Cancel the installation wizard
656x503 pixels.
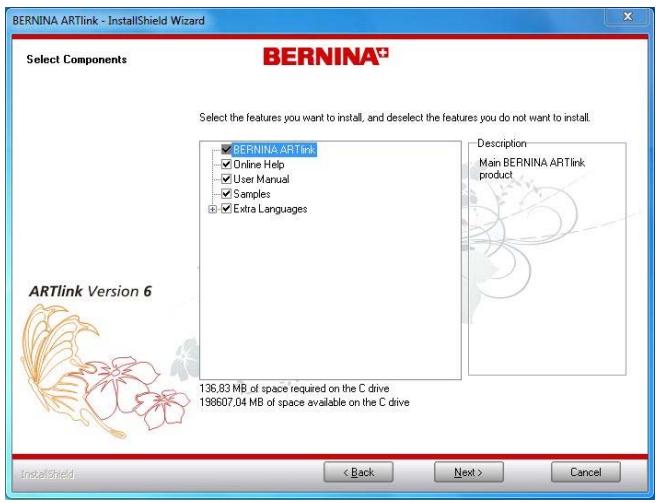tap(586, 472)
